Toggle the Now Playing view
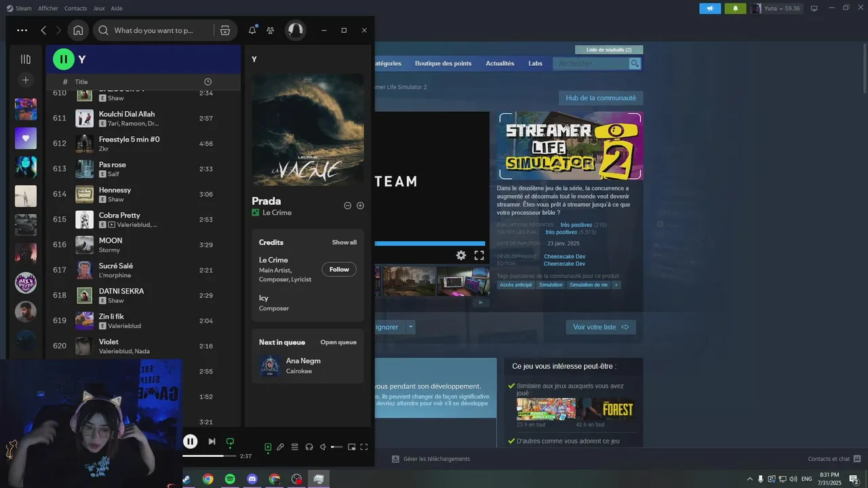 tap(268, 447)
